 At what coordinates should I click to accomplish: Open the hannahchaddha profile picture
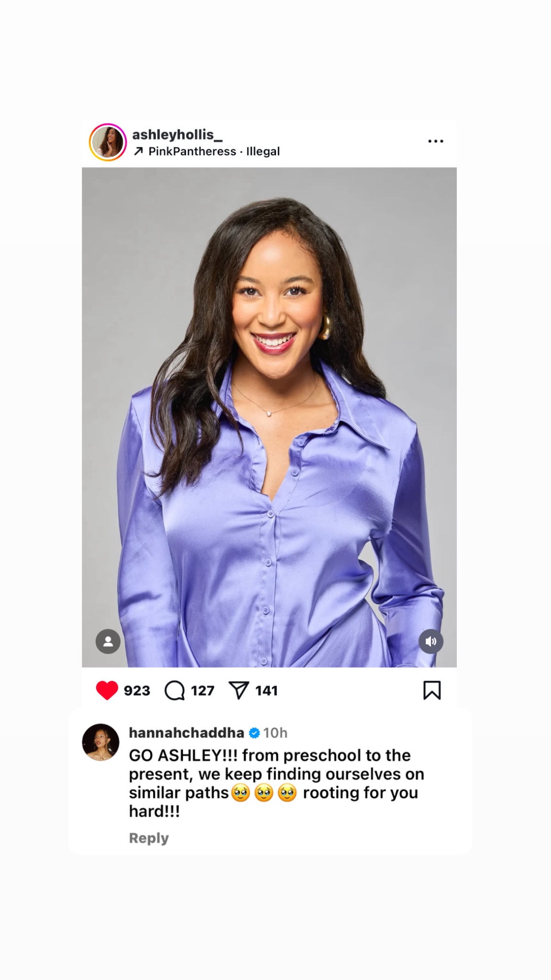101,742
